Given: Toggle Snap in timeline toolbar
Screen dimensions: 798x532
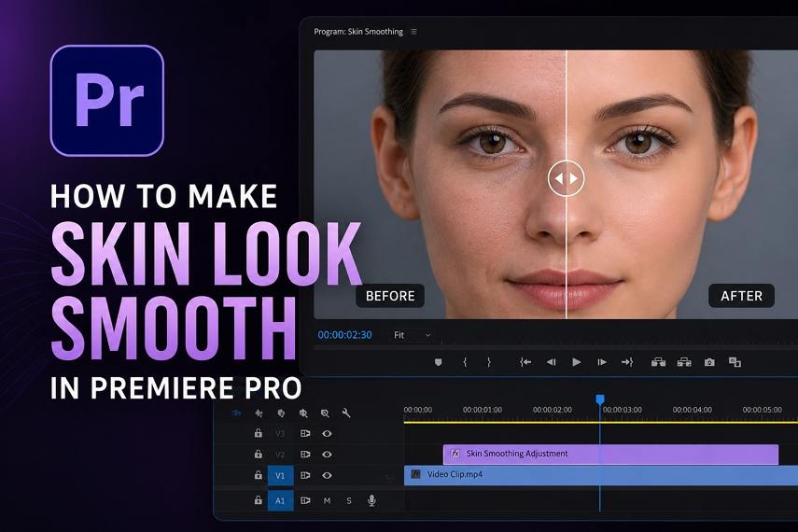Looking at the screenshot, I should (259, 413).
